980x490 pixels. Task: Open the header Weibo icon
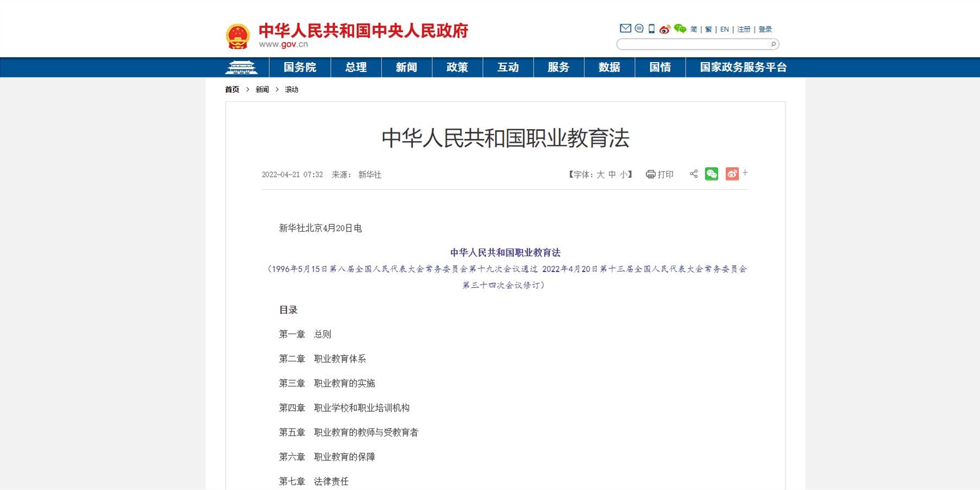click(x=664, y=29)
